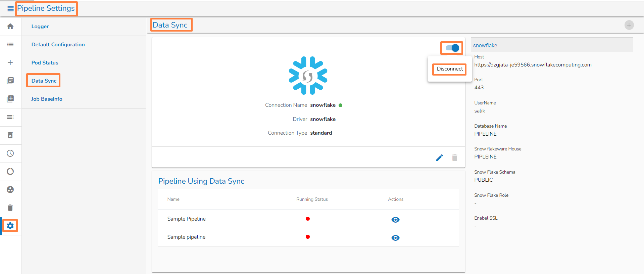View the Sample Pipeline via eye icon

tap(395, 220)
